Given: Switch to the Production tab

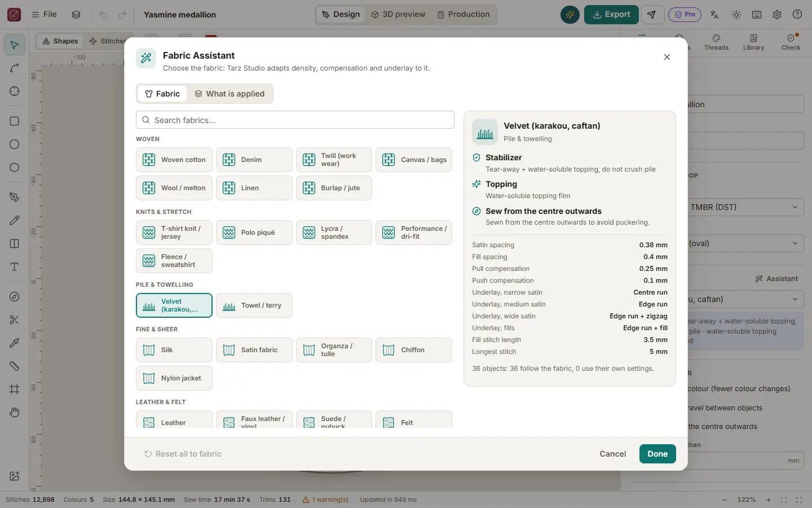Looking at the screenshot, I should point(464,15).
